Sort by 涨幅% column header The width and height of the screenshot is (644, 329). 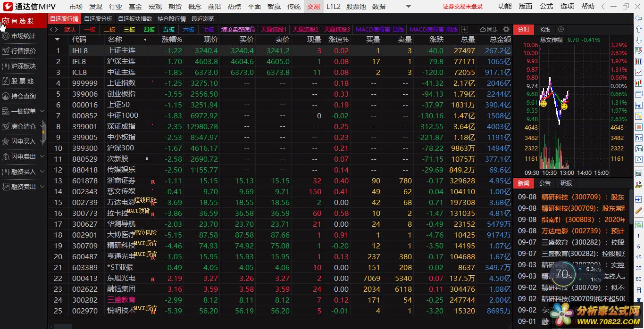coord(172,40)
